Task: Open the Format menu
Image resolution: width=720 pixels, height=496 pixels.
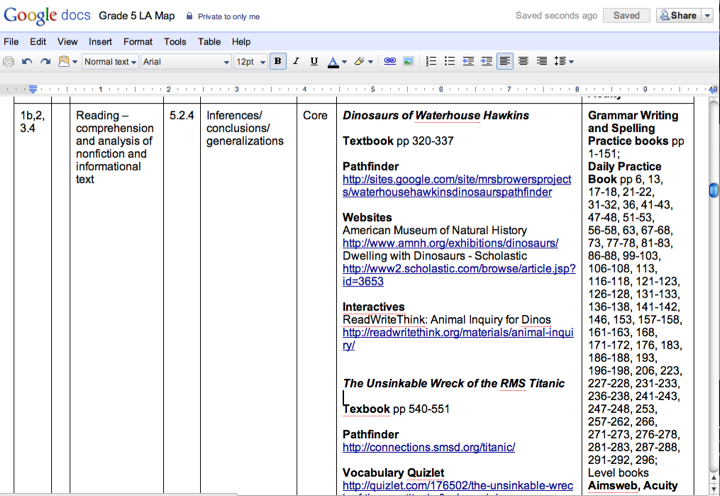Action: pyautogui.click(x=138, y=42)
